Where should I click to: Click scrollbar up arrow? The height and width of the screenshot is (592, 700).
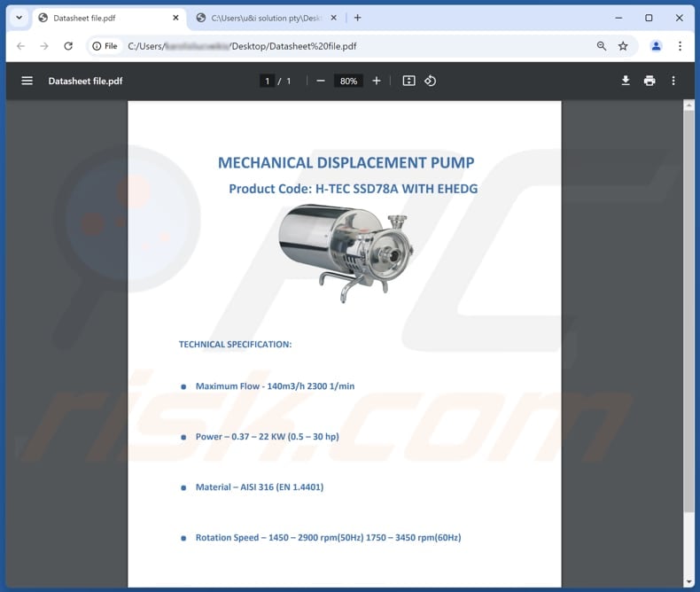point(688,105)
